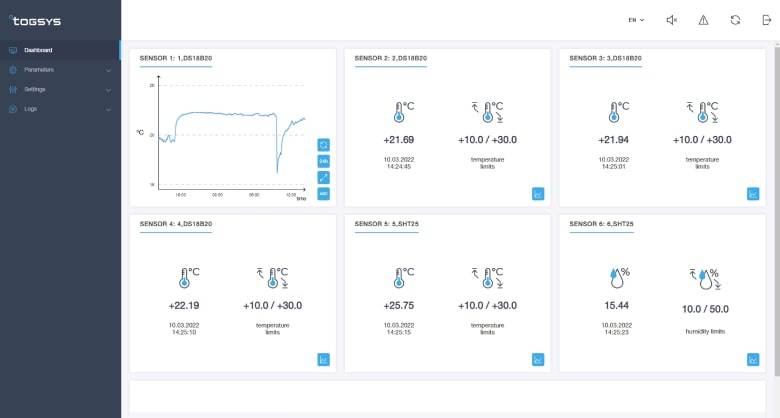The image size is (780, 418).
Task: Expand the Parameters chevron
Action: [x=108, y=71]
